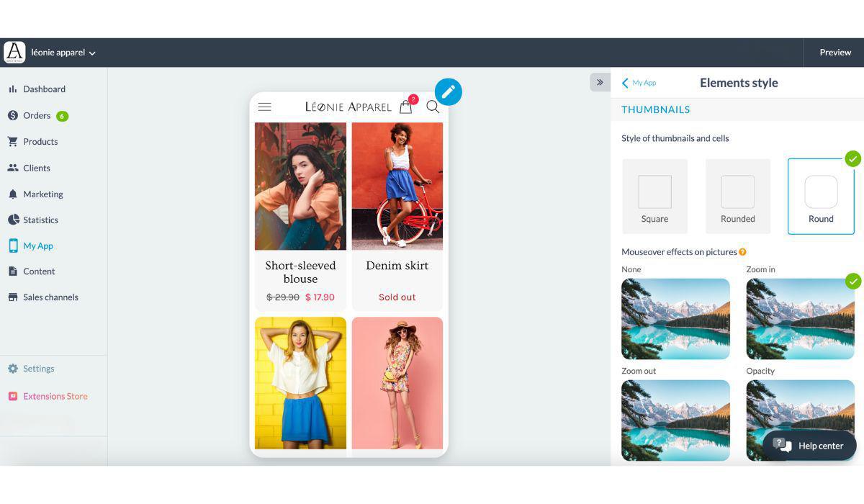Go to the Statistics section
864x504 pixels.
40,220
